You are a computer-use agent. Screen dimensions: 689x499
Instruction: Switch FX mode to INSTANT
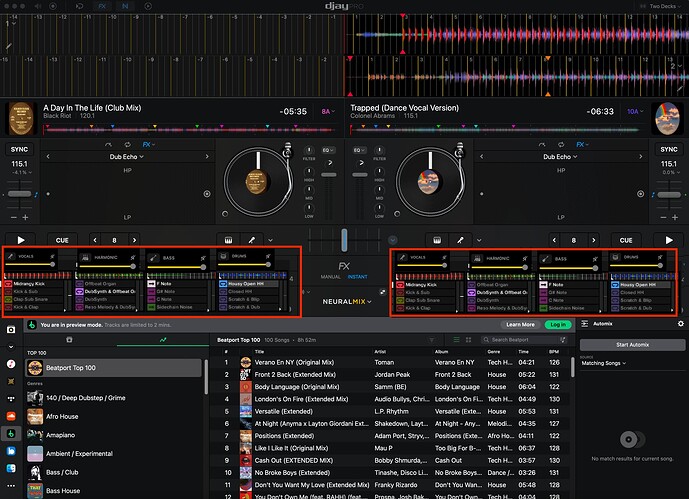point(358,277)
